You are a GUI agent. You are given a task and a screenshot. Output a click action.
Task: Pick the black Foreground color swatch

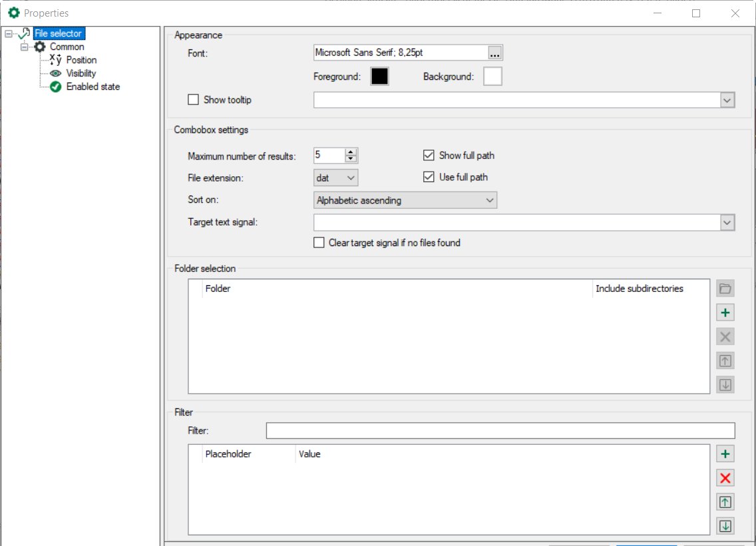pos(379,76)
